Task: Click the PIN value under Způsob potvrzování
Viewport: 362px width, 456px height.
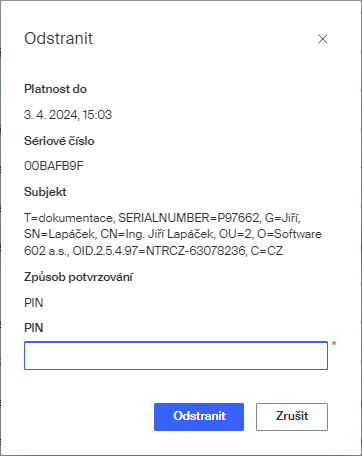Action: point(34,303)
